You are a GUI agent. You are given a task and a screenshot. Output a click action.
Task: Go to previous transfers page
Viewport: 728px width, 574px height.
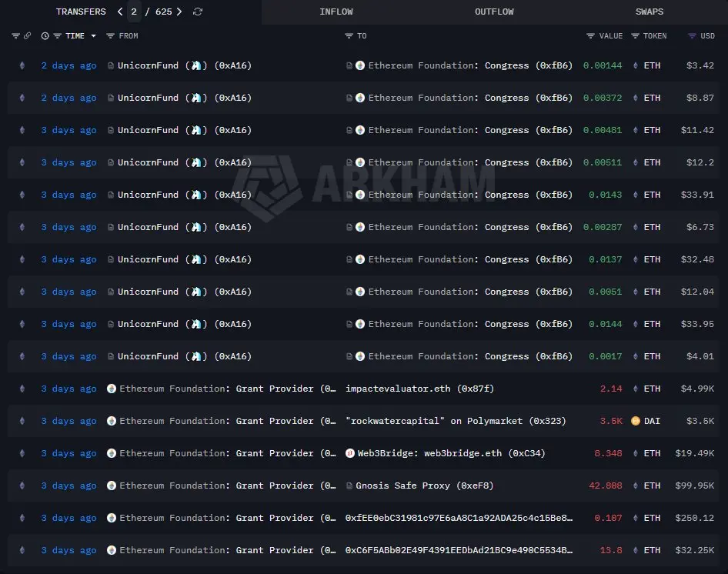coord(120,12)
